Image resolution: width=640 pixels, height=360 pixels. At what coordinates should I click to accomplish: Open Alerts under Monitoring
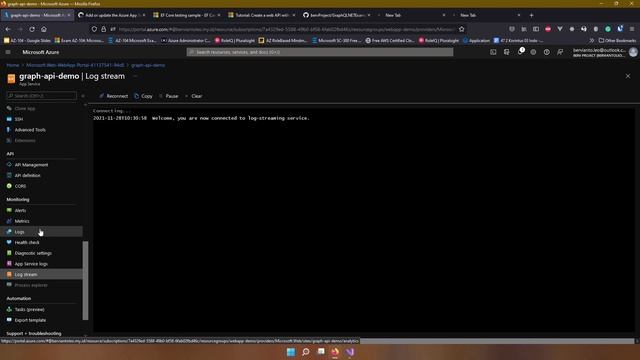click(x=20, y=211)
